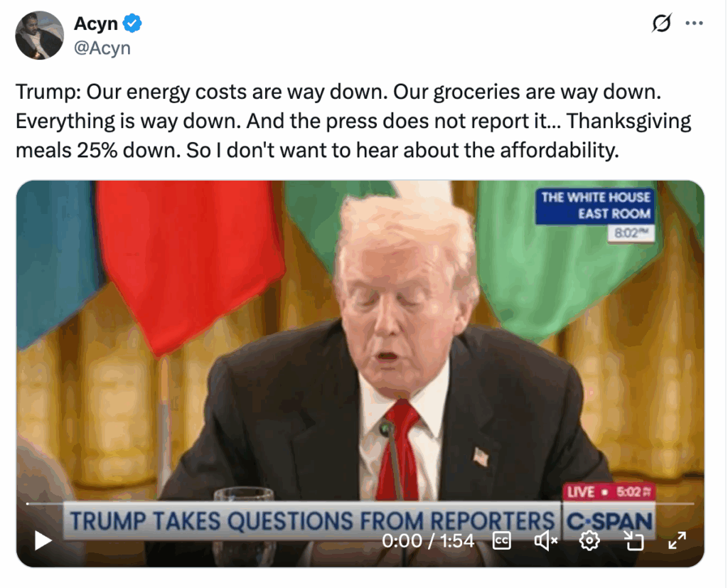Screen dimensions: 728x588
Task: Play the Trump video clip
Action: point(43,540)
